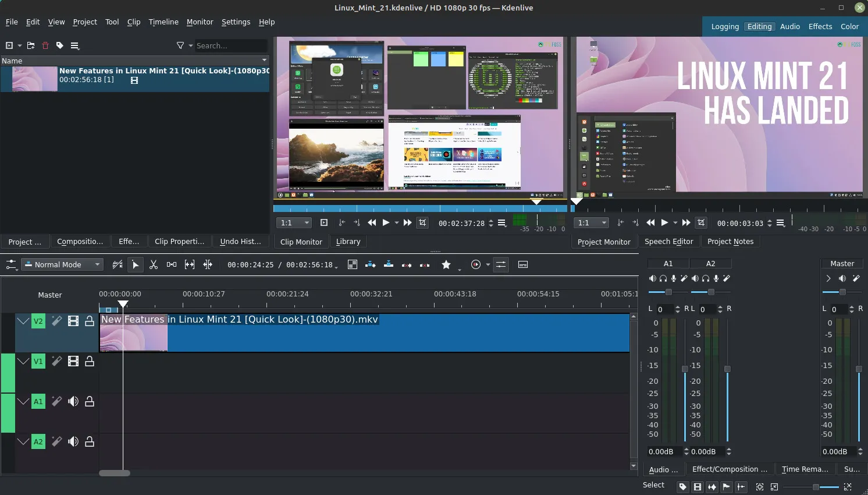The width and height of the screenshot is (868, 495).
Task: Lock track V2
Action: [90, 321]
